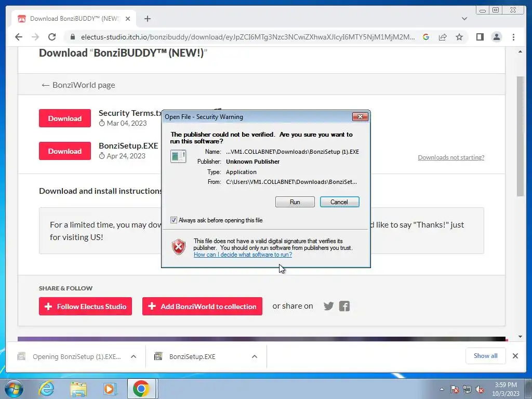This screenshot has height=399, width=532.
Task: Show hidden system tray icons
Action: [x=442, y=389]
